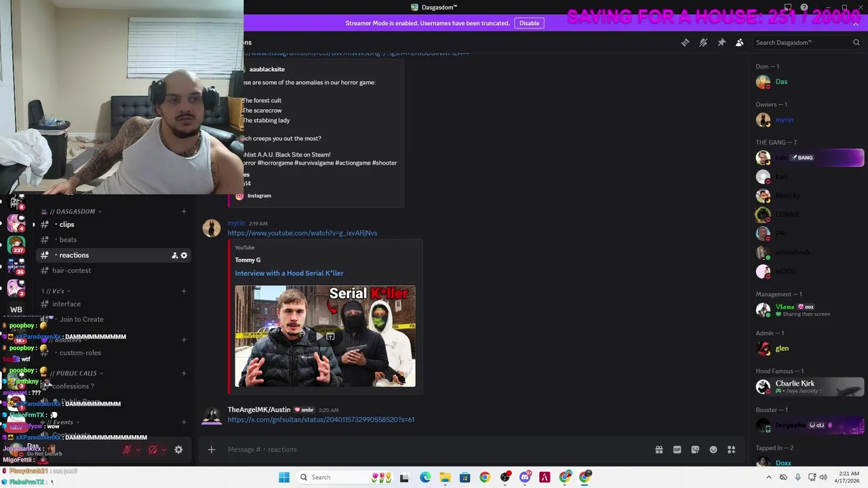Open the volume control in system tray
The height and width of the screenshot is (488, 868).
pos(823,477)
